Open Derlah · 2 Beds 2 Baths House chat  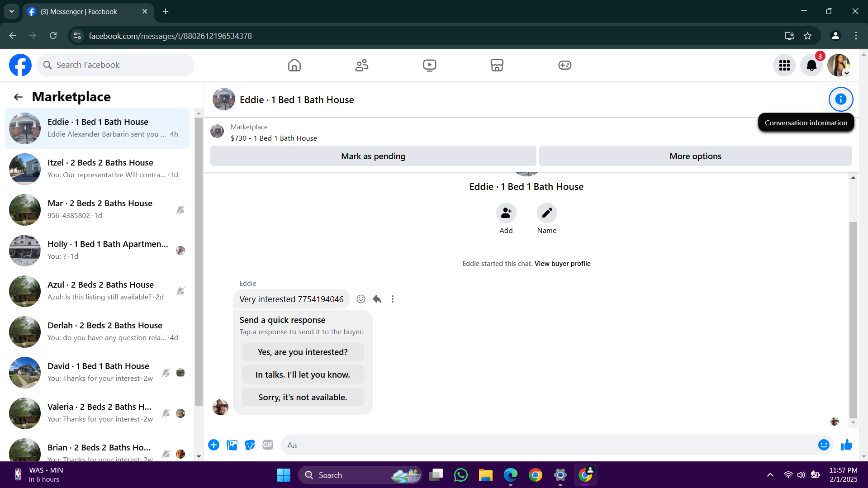click(97, 332)
